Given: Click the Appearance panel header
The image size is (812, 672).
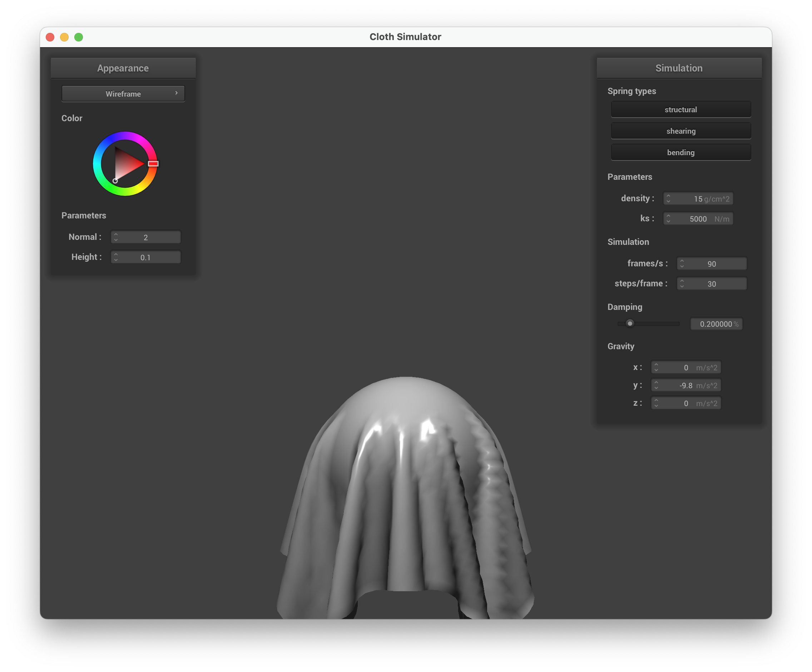Looking at the screenshot, I should (x=123, y=68).
